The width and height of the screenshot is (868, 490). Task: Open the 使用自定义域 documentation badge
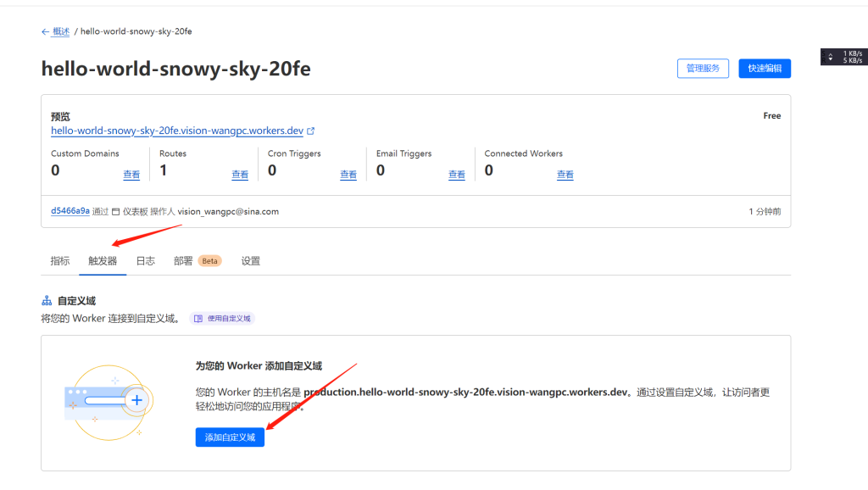coord(222,319)
